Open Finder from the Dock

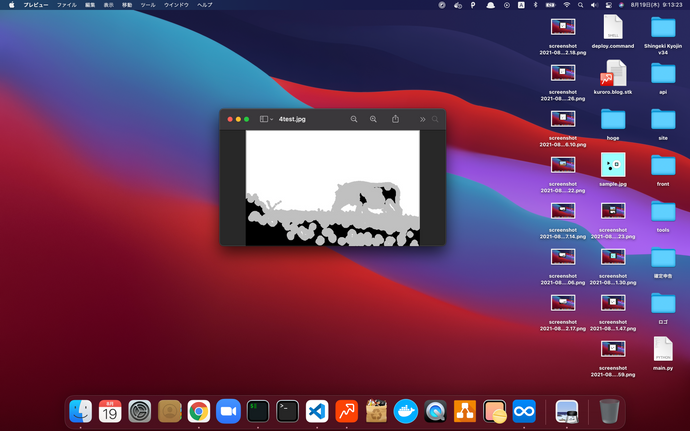click(81, 411)
